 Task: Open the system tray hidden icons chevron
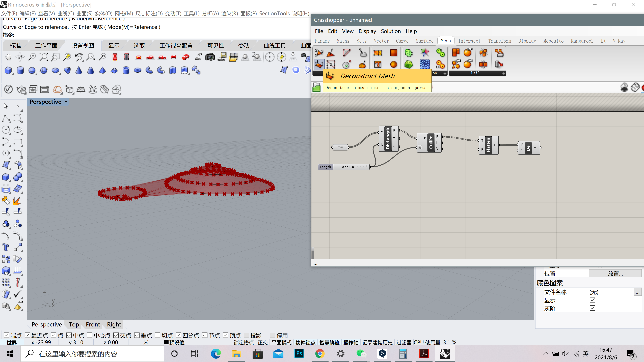[x=546, y=353]
